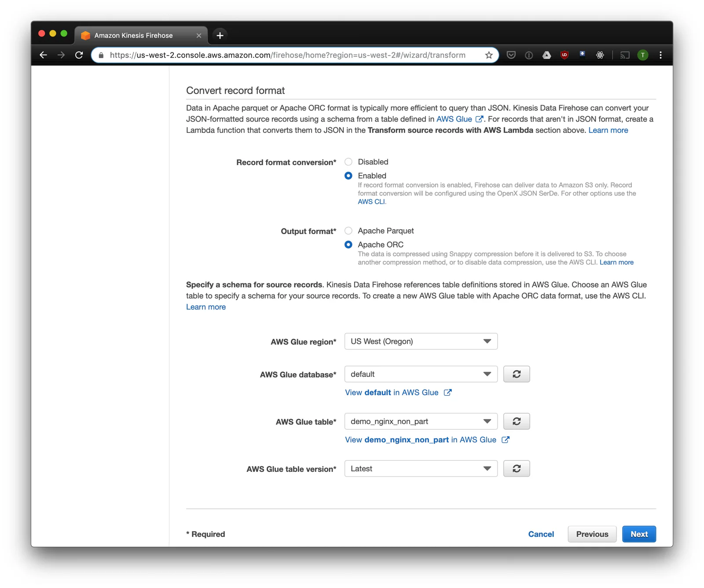Go forward with the browser forward arrow
Image resolution: width=704 pixels, height=588 pixels.
61,55
